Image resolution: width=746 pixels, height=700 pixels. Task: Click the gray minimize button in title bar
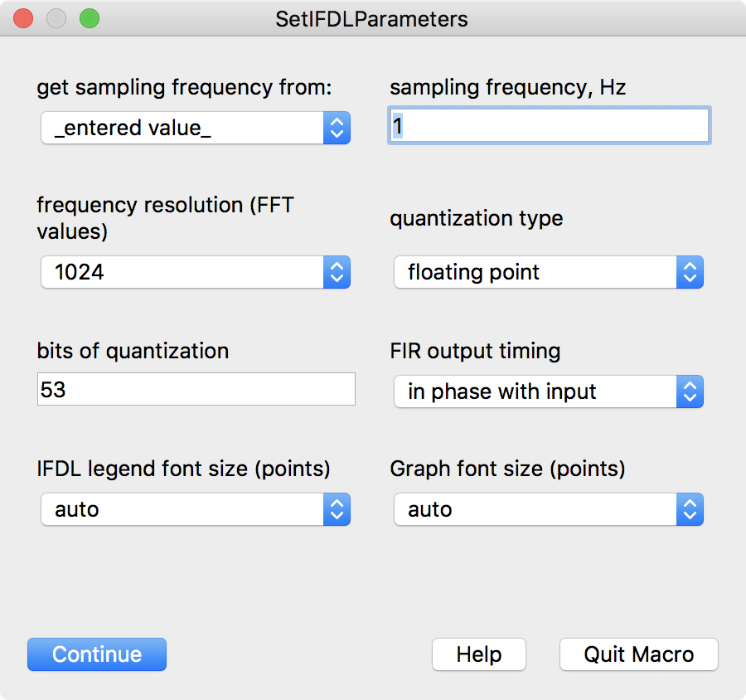(56, 18)
